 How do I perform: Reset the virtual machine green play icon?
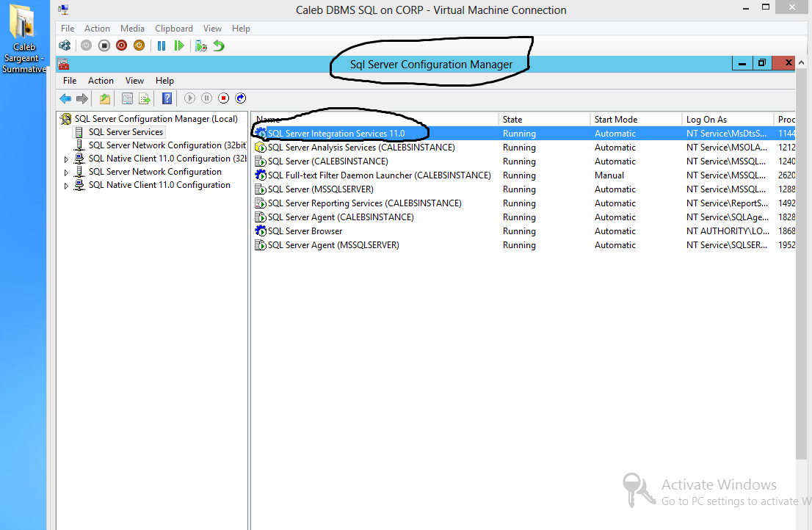pos(179,46)
